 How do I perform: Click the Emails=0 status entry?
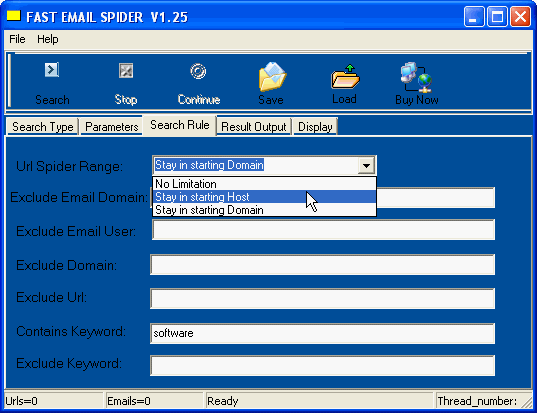point(154,401)
